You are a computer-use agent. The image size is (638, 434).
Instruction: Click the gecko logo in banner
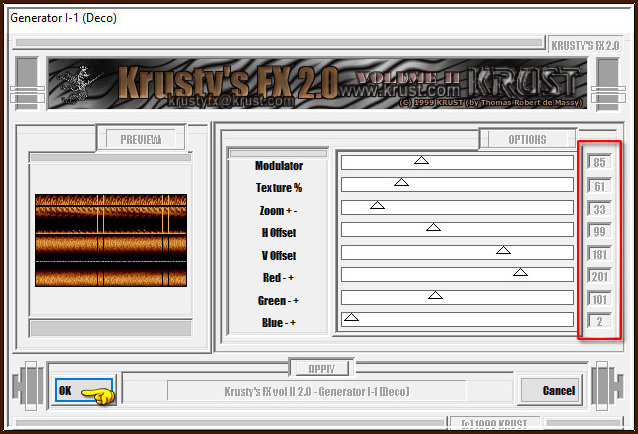point(79,84)
